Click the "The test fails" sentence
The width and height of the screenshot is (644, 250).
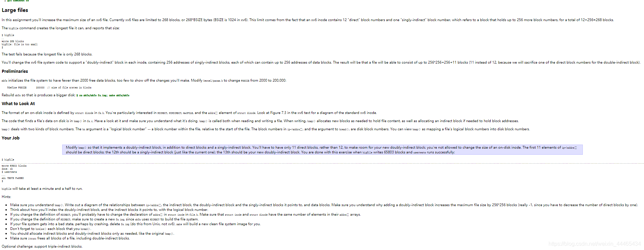pos(47,54)
